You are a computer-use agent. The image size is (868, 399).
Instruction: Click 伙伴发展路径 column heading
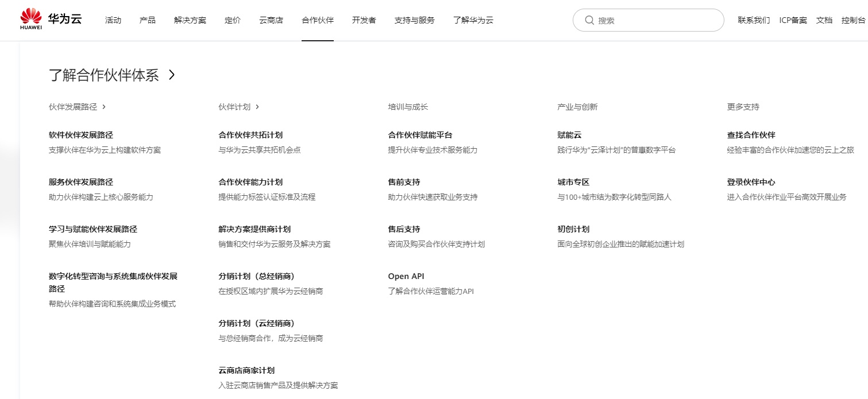tap(73, 107)
